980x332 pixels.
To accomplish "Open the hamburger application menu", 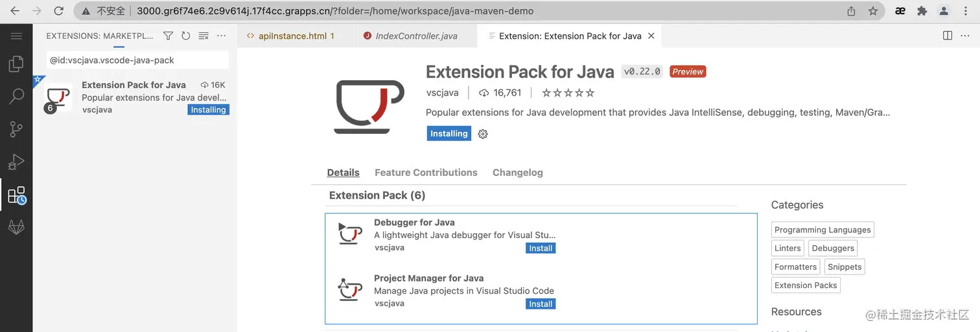I will pos(16,36).
